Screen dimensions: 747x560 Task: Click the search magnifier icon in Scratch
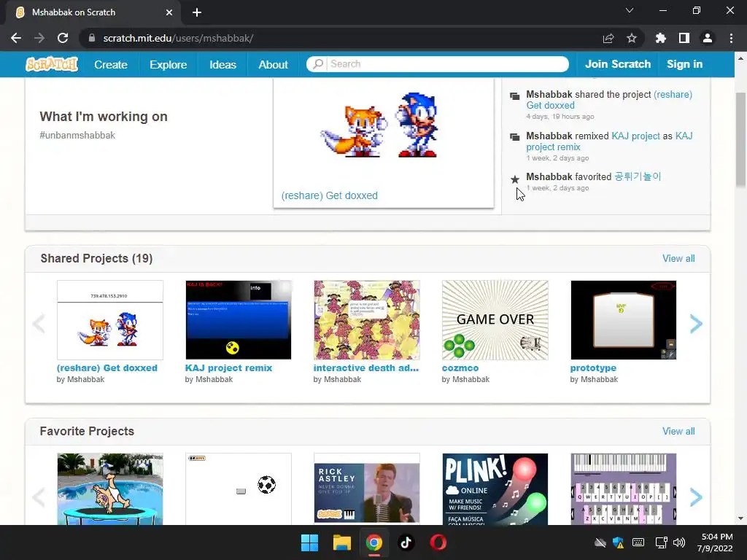tap(318, 64)
